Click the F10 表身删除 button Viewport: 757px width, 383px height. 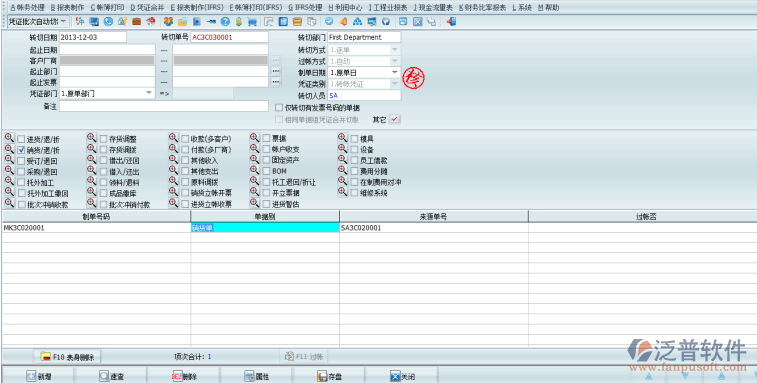click(67, 357)
